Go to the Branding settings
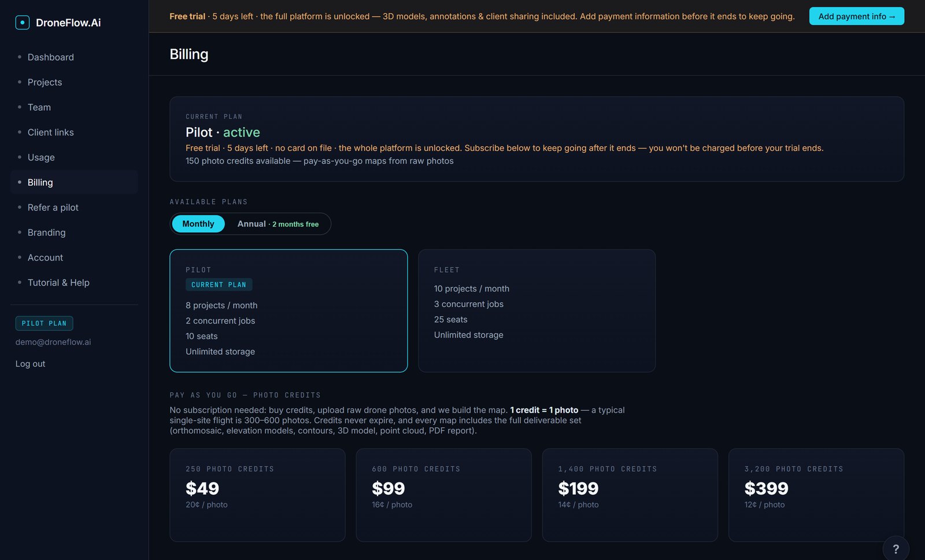Screen dimensions: 925x560 74,232
